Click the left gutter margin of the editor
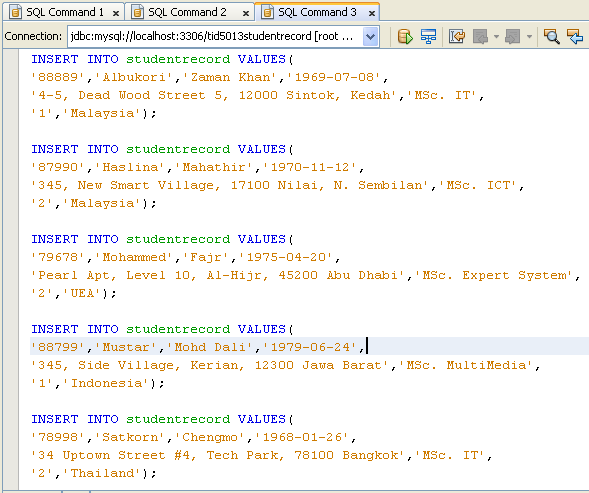The height and width of the screenshot is (493, 589). pos(11,270)
